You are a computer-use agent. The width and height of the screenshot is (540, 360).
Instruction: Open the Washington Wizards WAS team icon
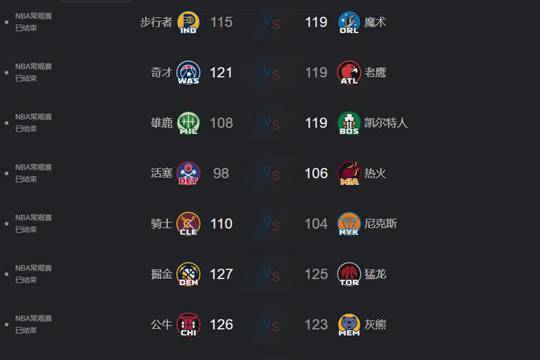(x=188, y=73)
